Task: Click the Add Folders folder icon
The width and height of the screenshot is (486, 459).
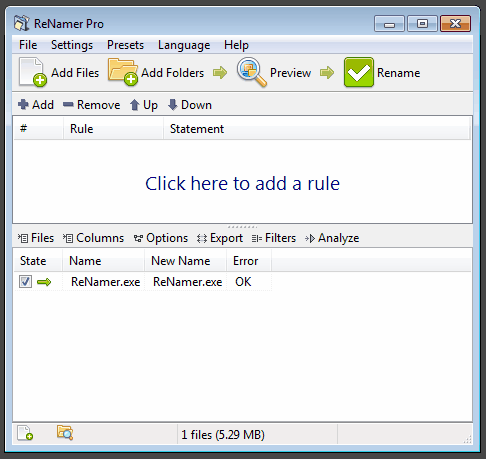Action: pos(123,72)
